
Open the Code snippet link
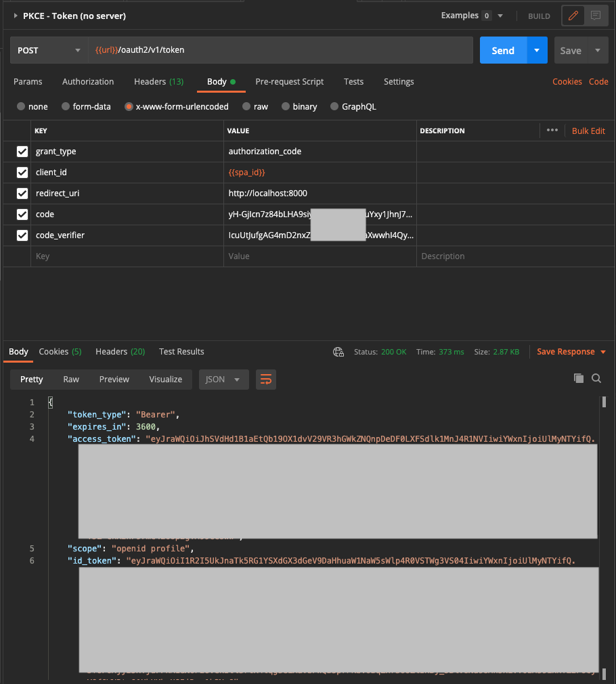pyautogui.click(x=598, y=82)
